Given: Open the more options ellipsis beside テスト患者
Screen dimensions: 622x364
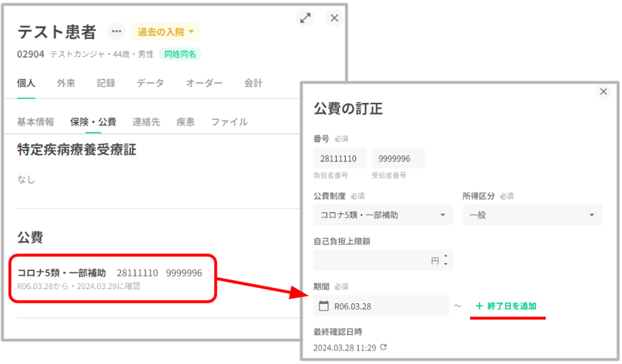Looking at the screenshot, I should coord(117,31).
